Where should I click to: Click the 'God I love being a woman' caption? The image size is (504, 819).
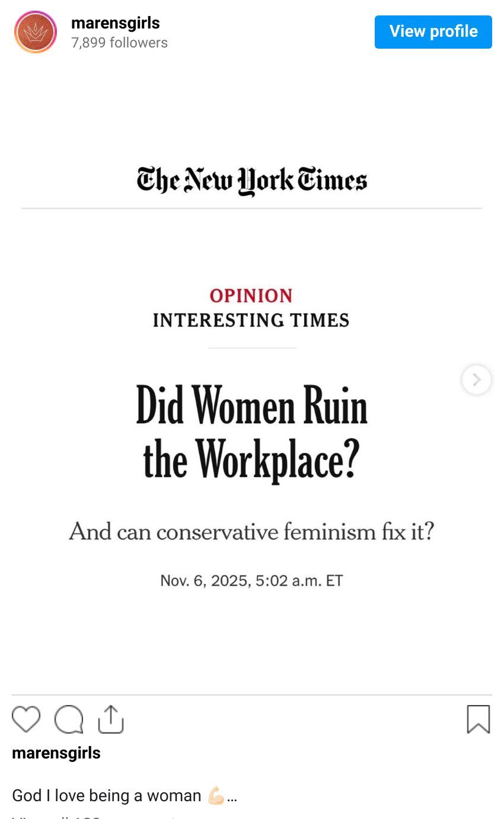coord(107,796)
